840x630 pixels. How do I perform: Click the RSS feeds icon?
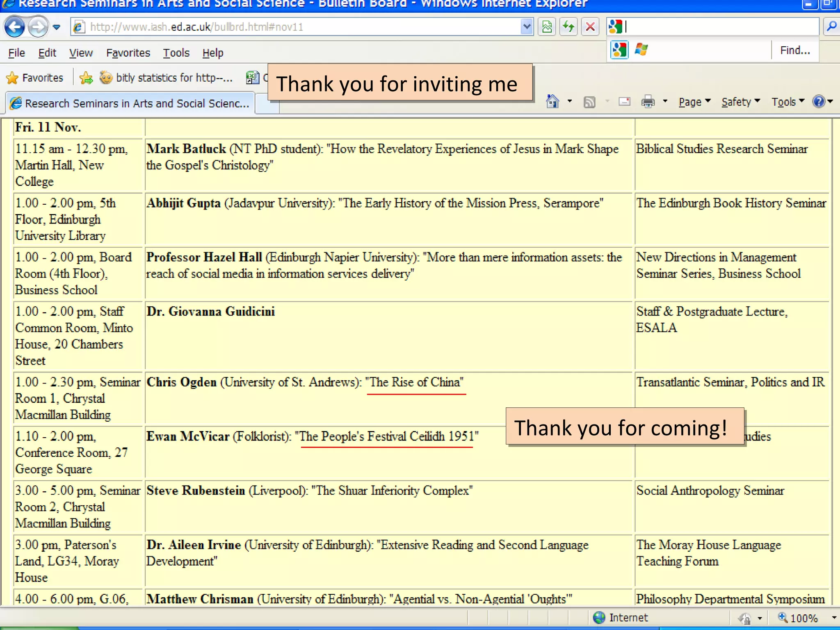click(x=589, y=102)
